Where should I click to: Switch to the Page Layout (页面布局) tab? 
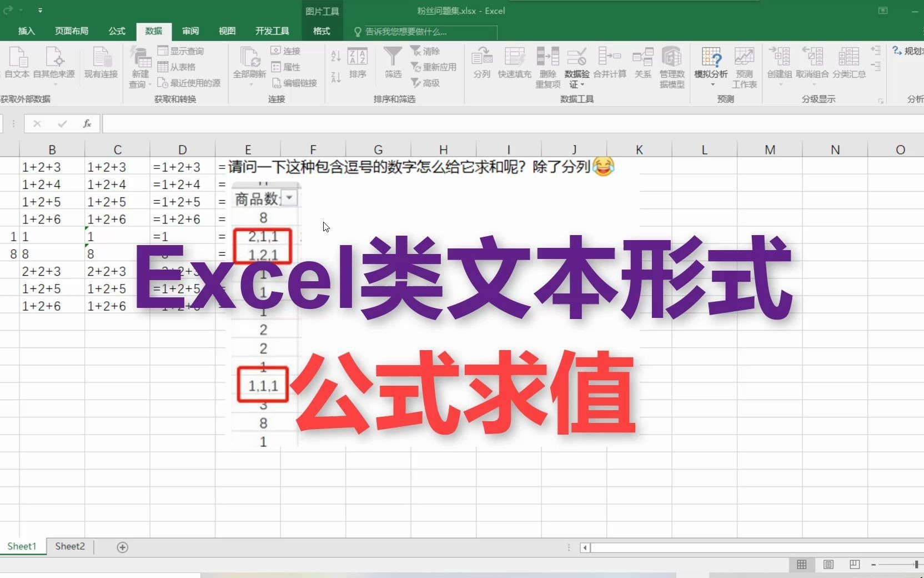tap(72, 31)
